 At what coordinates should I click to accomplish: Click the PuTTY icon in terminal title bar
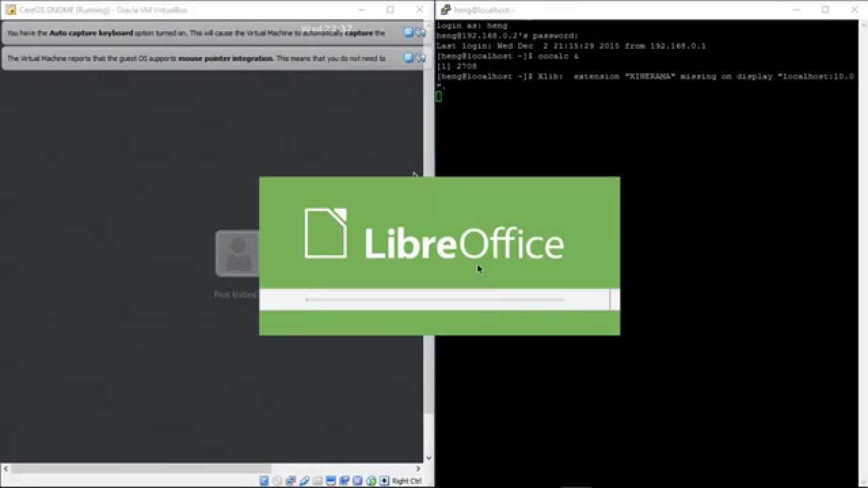click(446, 10)
